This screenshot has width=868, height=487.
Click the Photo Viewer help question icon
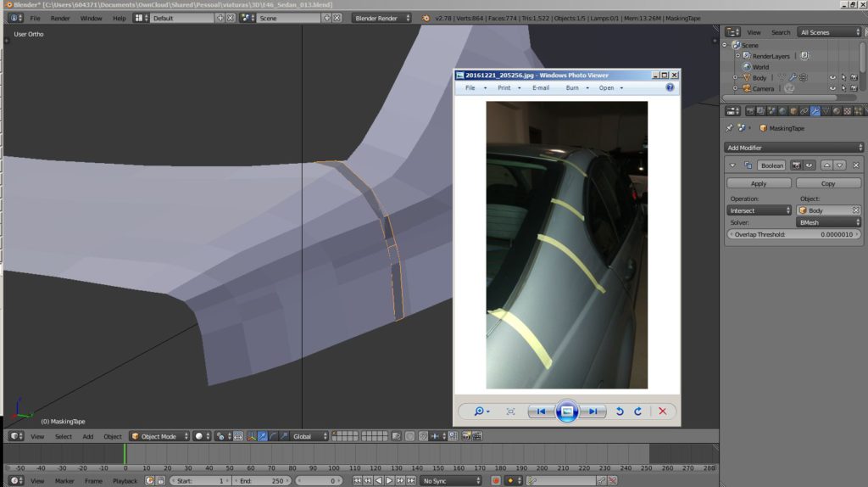[x=670, y=87]
